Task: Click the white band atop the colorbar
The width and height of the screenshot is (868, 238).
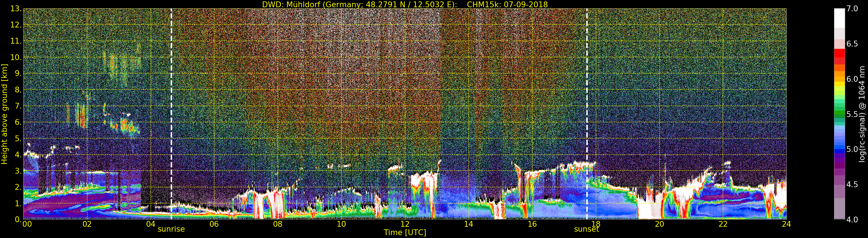Action: [839, 18]
